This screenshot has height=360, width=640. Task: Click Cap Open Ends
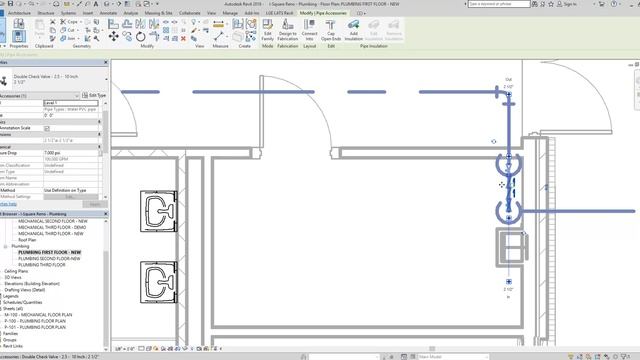click(331, 29)
